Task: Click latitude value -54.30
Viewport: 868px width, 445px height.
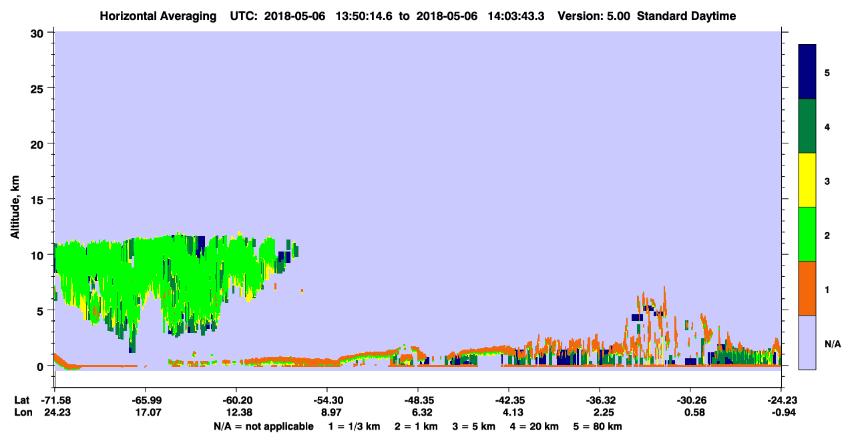Action: point(327,400)
